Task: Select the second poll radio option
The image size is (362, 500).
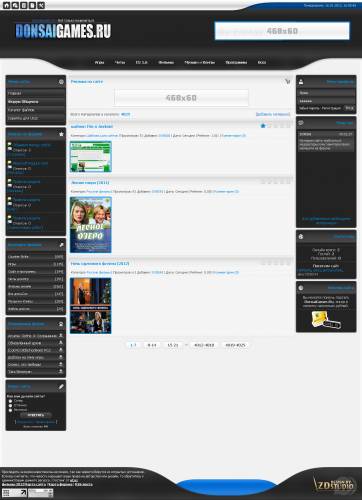Action: pyautogui.click(x=10, y=405)
